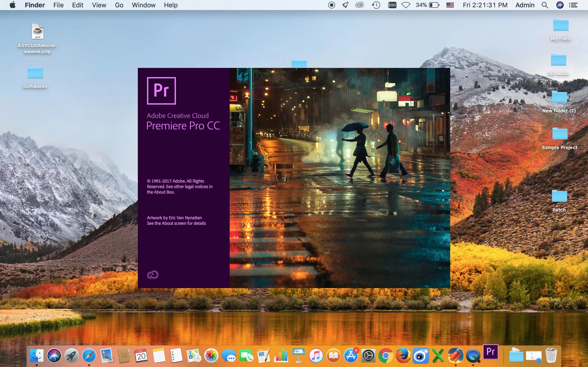Viewport: 588px width, 367px height.
Task: Open Time Machine menu bar icon
Action: point(376,5)
